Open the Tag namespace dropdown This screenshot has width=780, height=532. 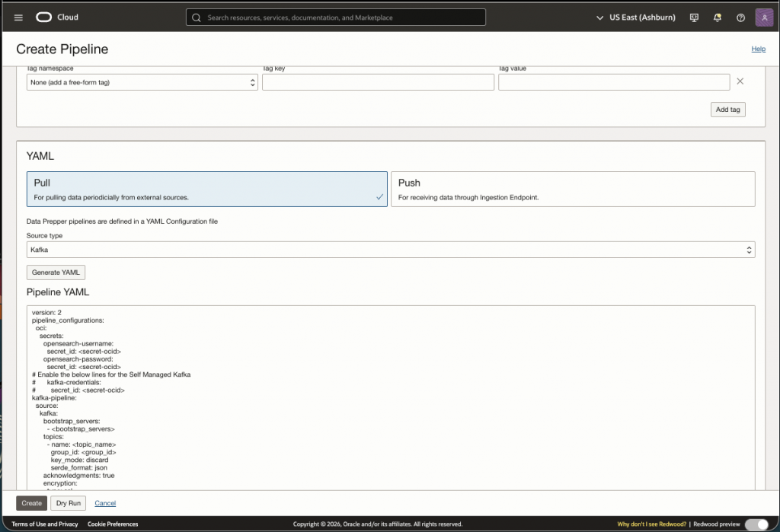tap(142, 82)
